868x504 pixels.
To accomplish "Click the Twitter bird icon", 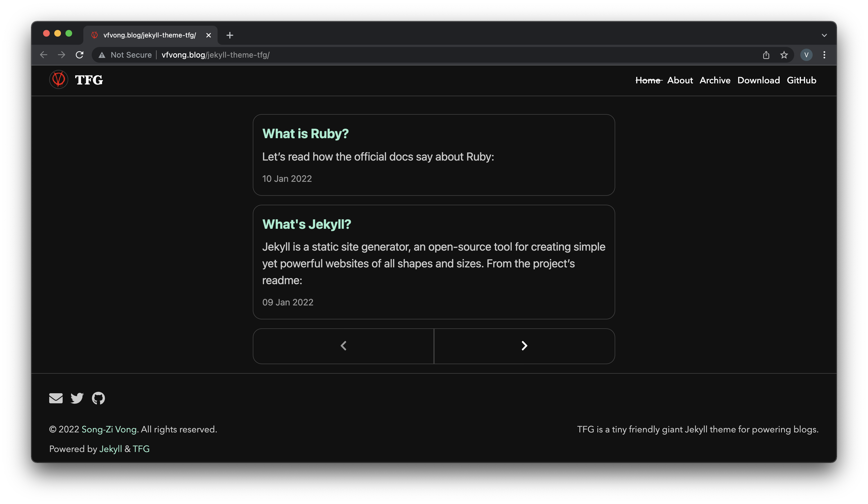I will 77,398.
